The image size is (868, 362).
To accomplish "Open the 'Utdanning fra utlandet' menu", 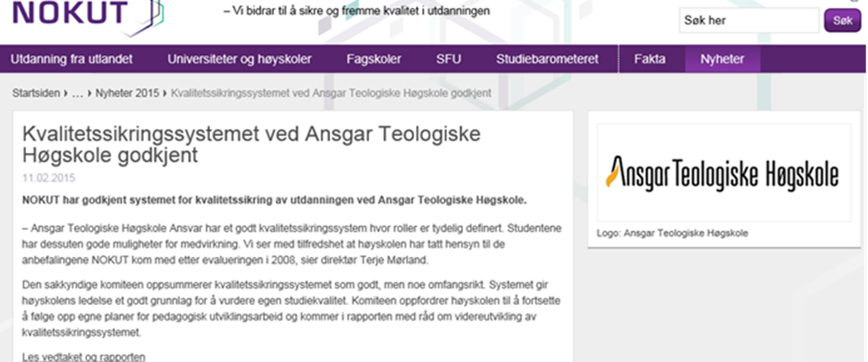I will (72, 60).
